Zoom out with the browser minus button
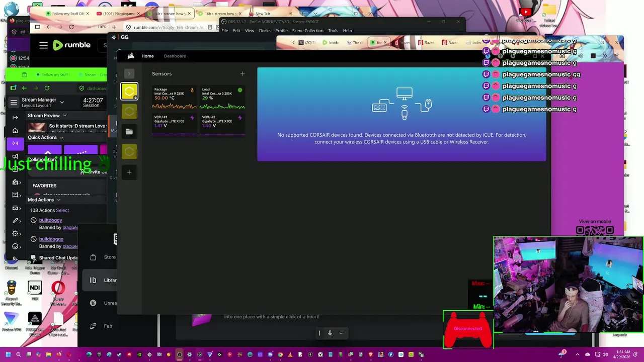 [x=90, y=27]
